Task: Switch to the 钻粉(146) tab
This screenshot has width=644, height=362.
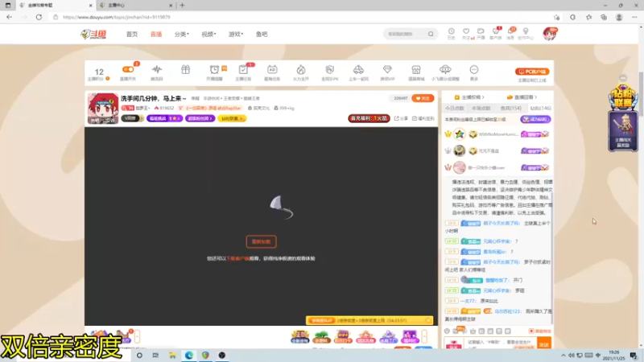Action: tap(540, 109)
